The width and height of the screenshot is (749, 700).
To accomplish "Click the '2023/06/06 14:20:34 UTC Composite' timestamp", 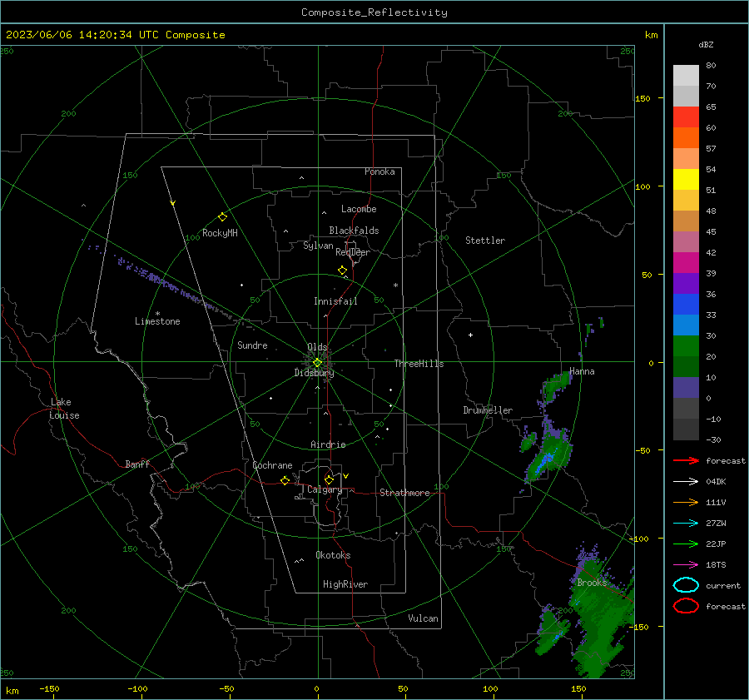I will (x=115, y=35).
